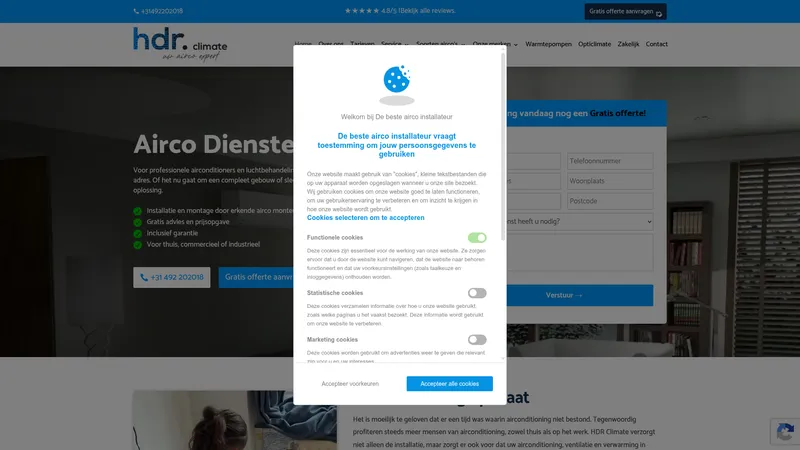Click green check beside Installatie en montage
This screenshot has width=800, height=450.
tap(137, 211)
